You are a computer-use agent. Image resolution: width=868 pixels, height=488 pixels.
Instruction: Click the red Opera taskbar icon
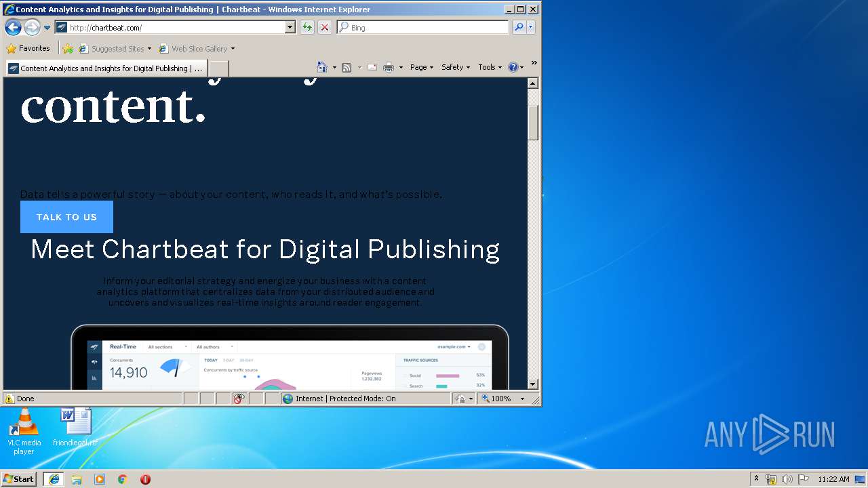[x=145, y=479]
